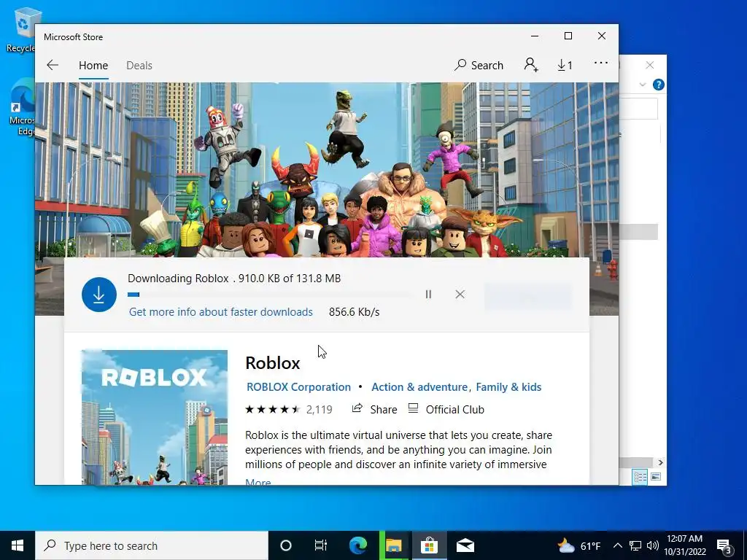Open the notification center
This screenshot has width=747, height=560.
pyautogui.click(x=724, y=546)
